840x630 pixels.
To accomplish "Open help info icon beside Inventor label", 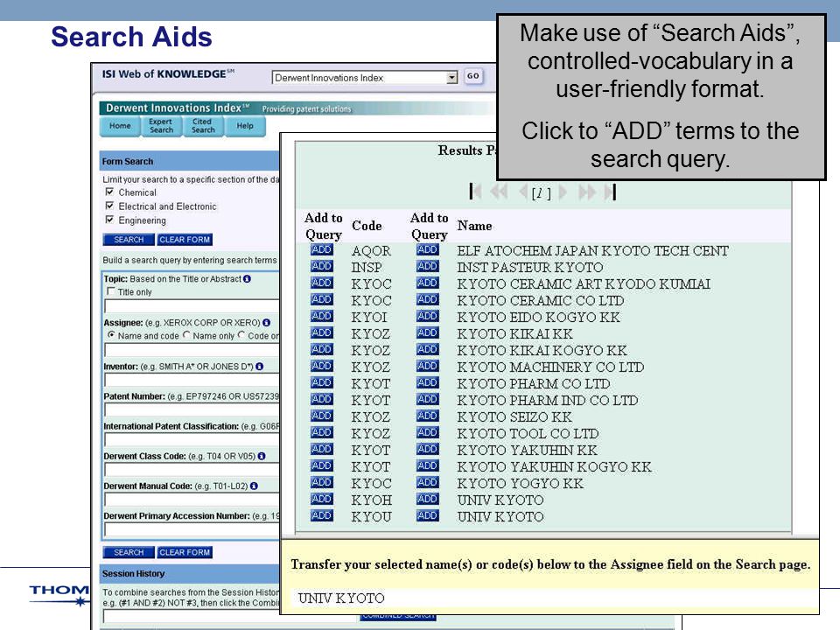I will coord(259,367).
